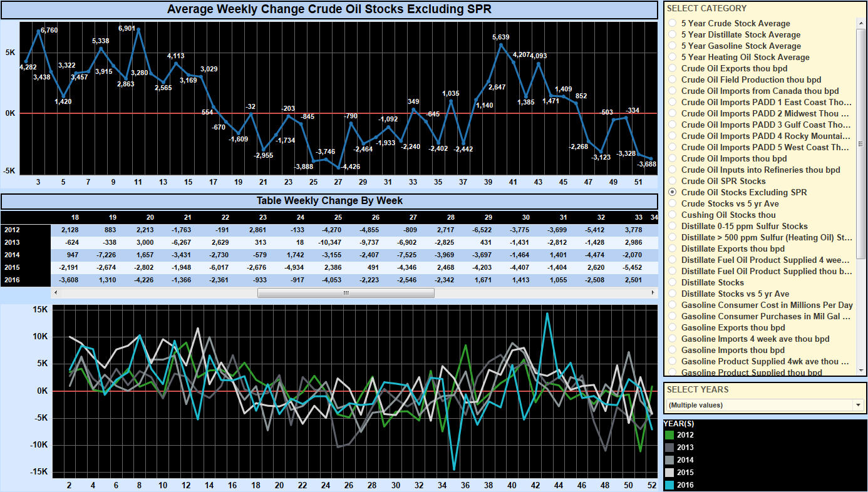Click week 18 column header in table
868x492 pixels.
click(75, 217)
